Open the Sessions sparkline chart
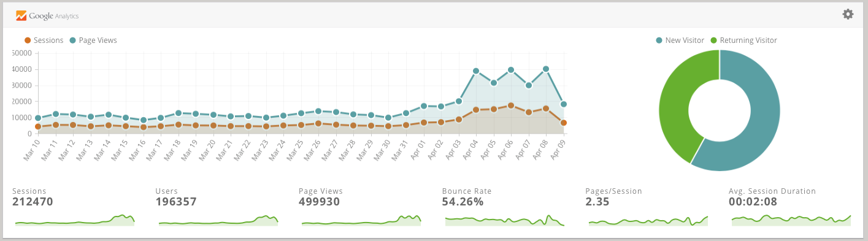This screenshot has height=241, width=868. 75,220
